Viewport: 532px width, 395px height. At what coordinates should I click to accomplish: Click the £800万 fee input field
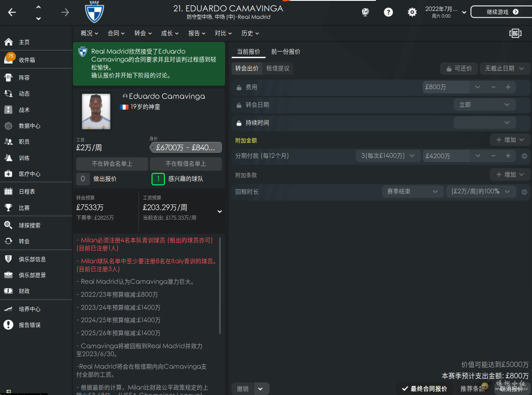[446, 87]
